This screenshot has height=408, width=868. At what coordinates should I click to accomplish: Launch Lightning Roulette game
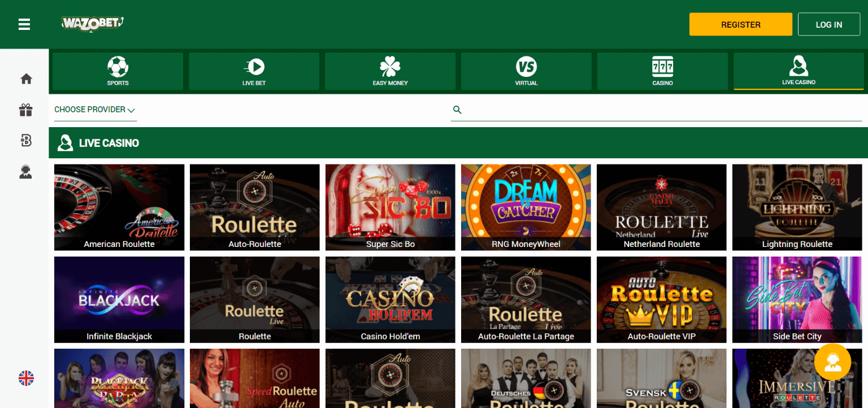pyautogui.click(x=797, y=207)
